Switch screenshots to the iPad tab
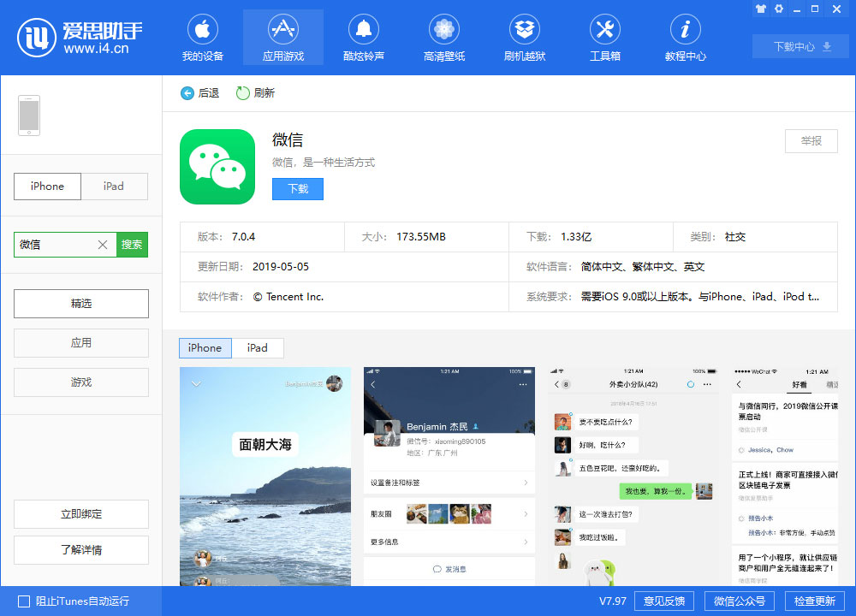Viewport: 856px width, 616px height. tap(256, 348)
